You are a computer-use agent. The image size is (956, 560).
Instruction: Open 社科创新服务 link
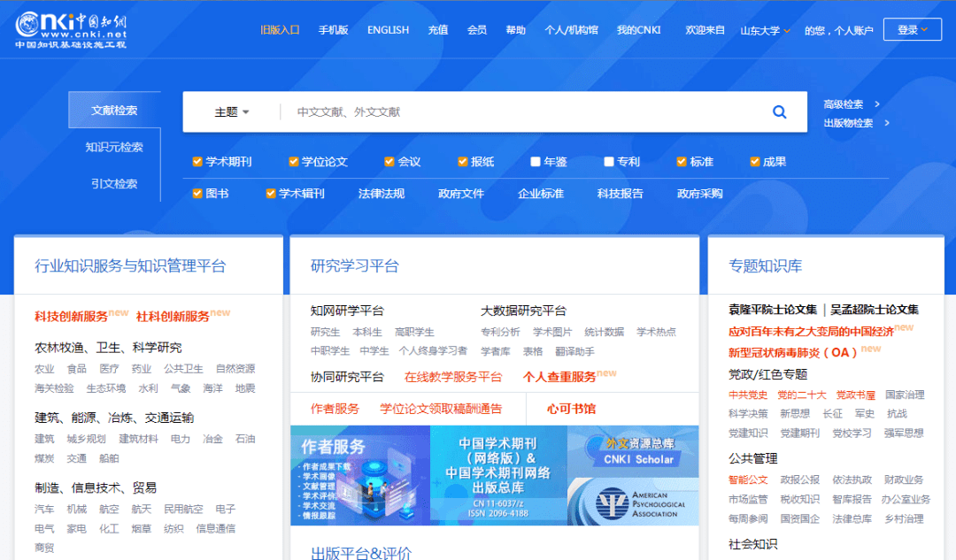coord(173,317)
